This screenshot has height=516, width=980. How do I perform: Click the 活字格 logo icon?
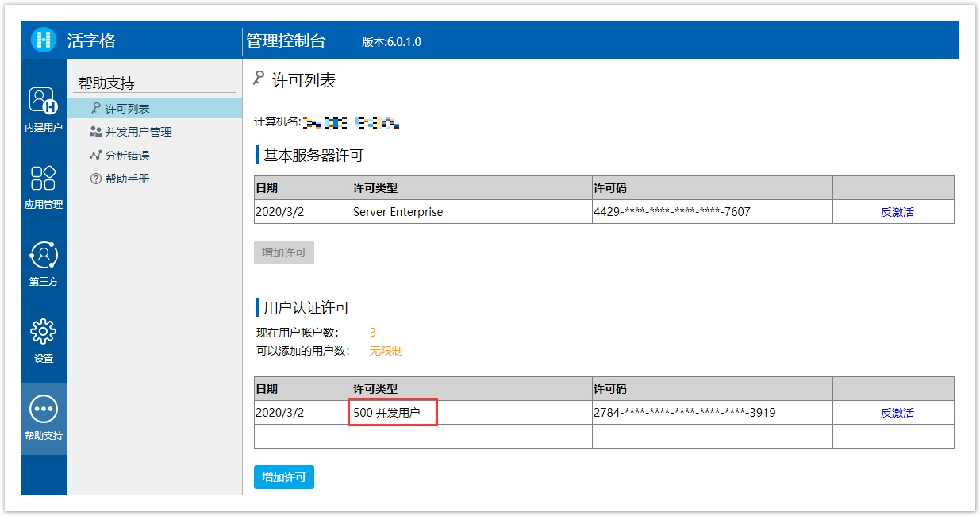pos(44,40)
